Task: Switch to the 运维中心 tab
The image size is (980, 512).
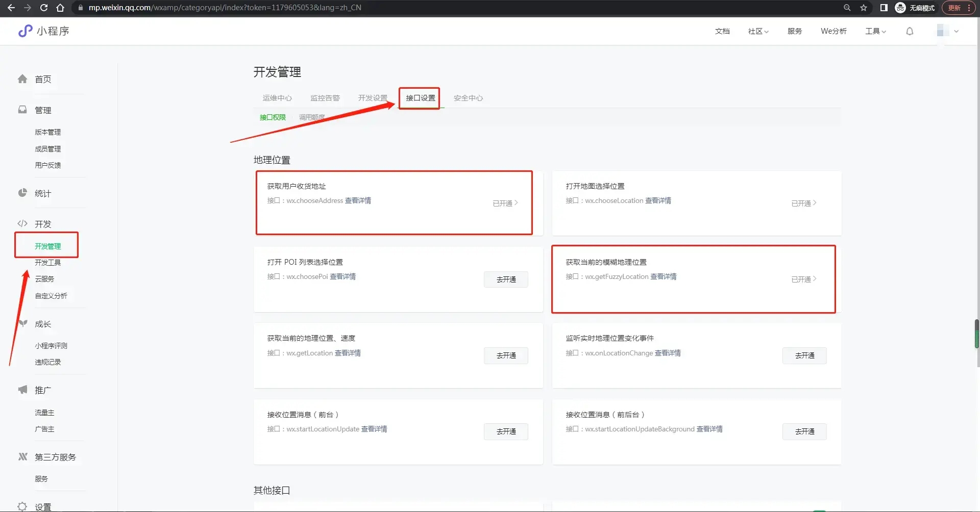Action: click(277, 98)
